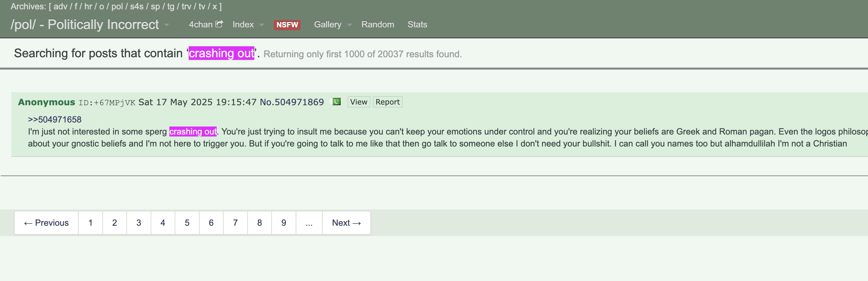Open post number No.504971869 link
The width and height of the screenshot is (868, 281).
pyautogui.click(x=291, y=102)
